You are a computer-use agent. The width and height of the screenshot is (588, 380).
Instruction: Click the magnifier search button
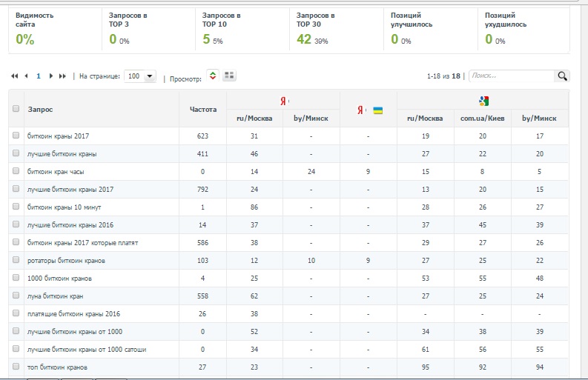click(562, 76)
